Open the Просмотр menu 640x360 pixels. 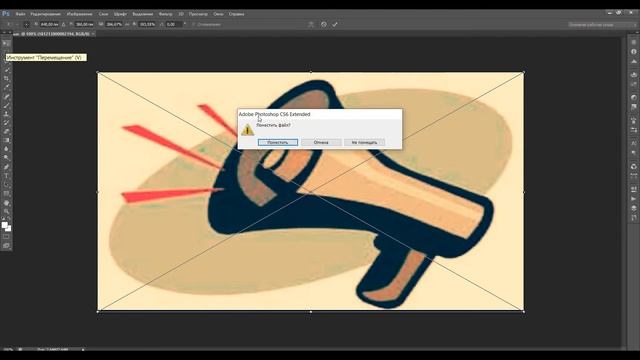198,14
